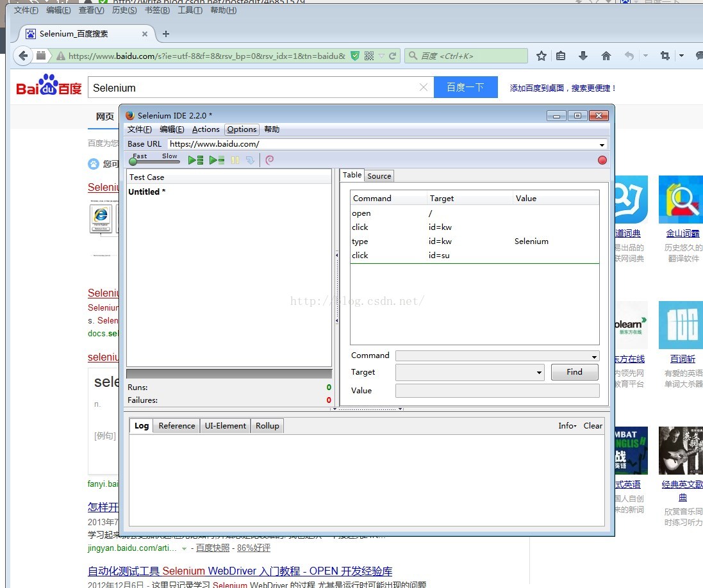Select the Untitled test case
703x588 pixels.
click(x=147, y=192)
